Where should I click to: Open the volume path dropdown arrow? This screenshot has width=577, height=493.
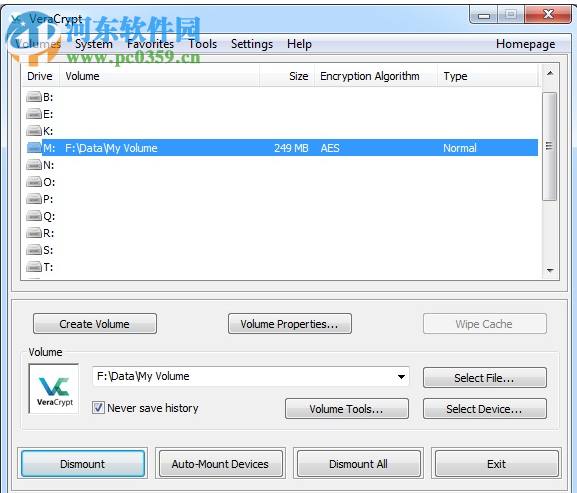pos(401,376)
